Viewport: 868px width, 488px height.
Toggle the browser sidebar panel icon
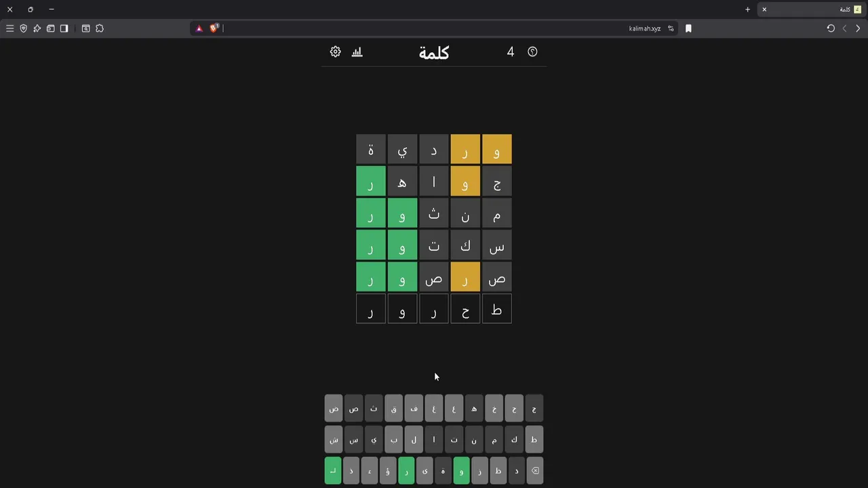coord(64,28)
